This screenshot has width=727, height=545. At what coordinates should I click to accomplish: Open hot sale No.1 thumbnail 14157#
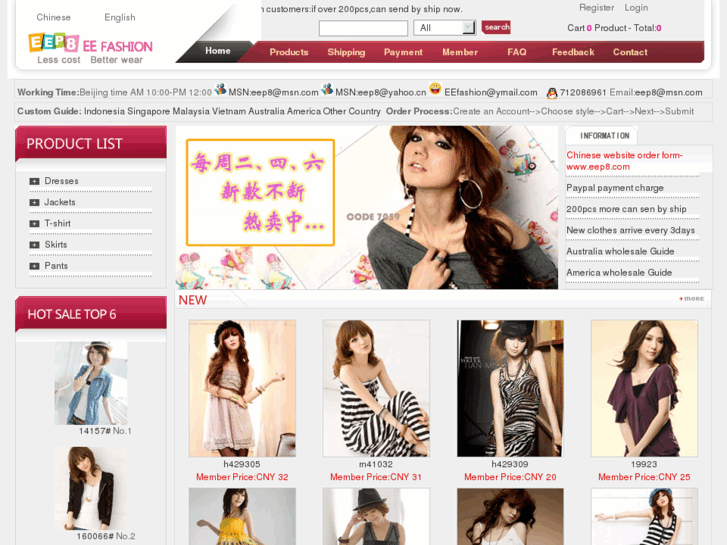coord(91,383)
